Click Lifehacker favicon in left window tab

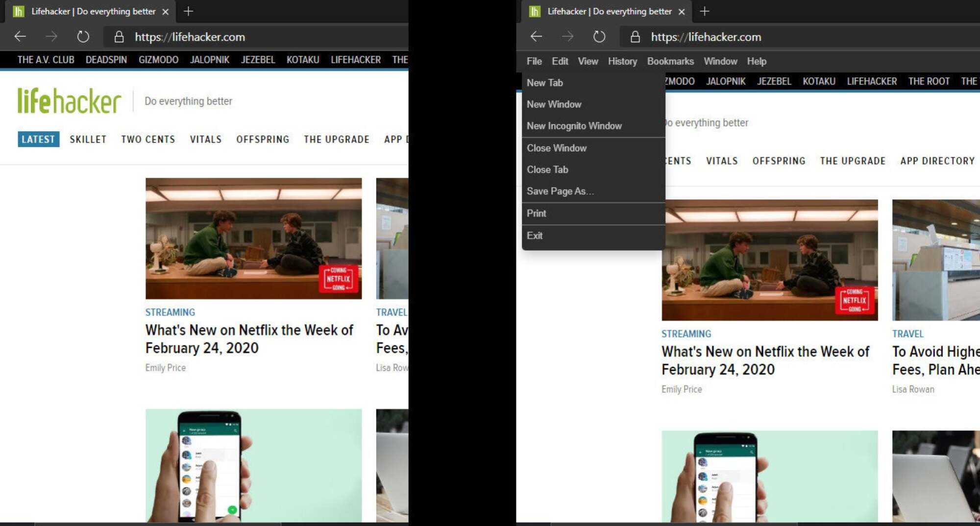pyautogui.click(x=19, y=11)
